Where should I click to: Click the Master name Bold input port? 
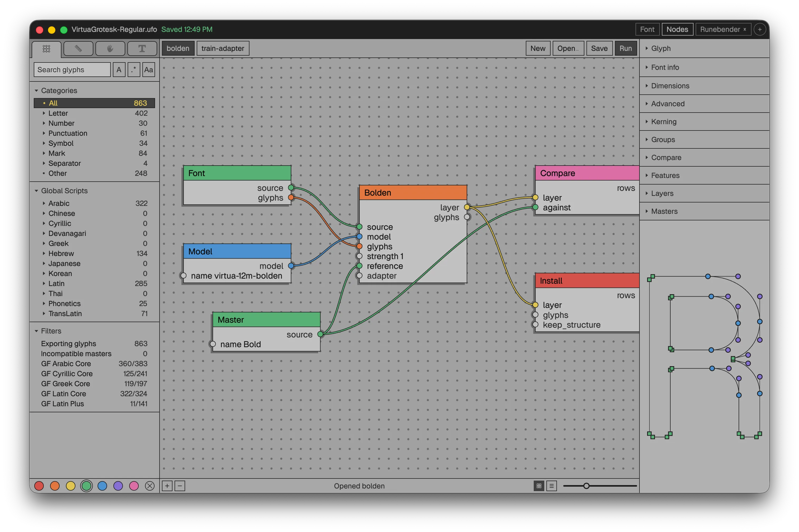213,344
